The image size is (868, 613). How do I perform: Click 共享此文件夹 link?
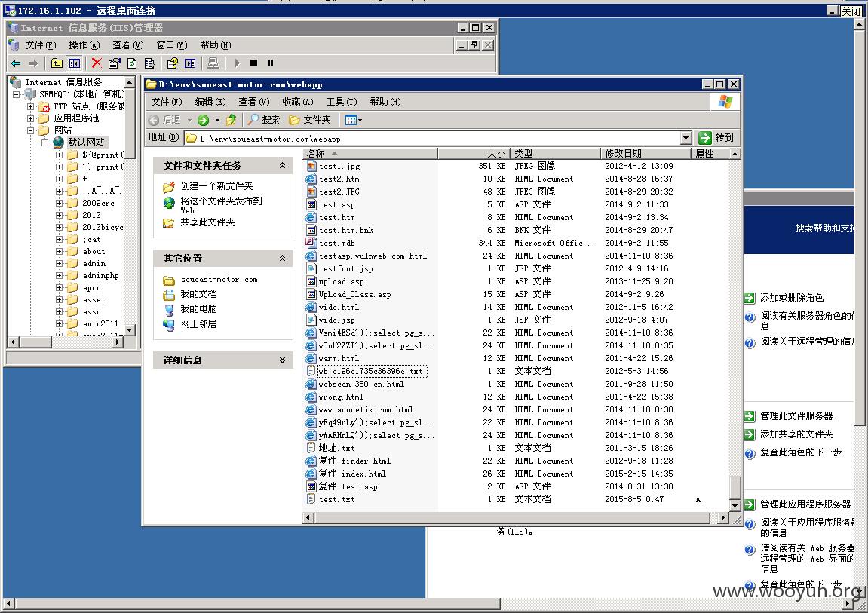[207, 222]
